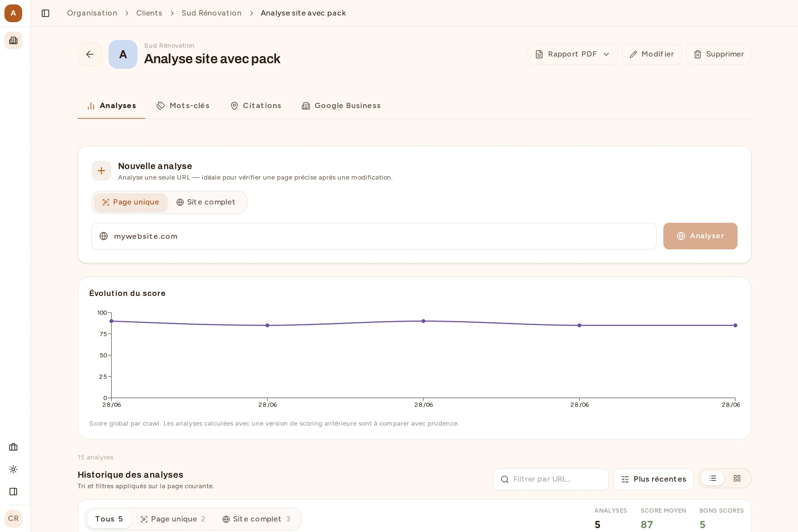
Task: Select Page unique analysis mode
Action: (x=131, y=202)
